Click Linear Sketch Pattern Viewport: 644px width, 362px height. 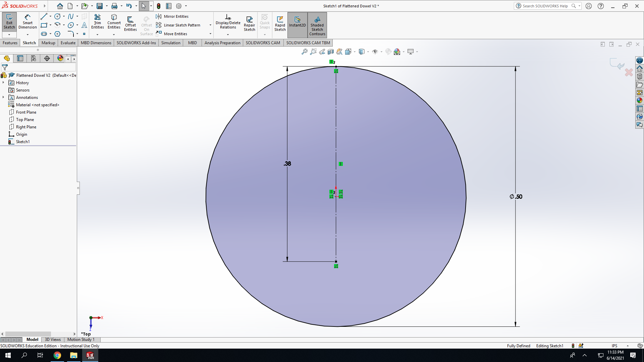click(178, 25)
